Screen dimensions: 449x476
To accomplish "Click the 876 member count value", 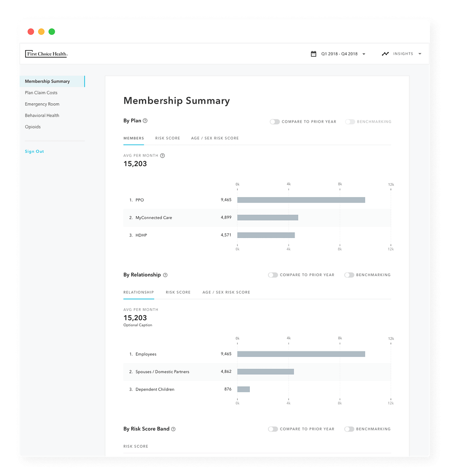I will [228, 389].
